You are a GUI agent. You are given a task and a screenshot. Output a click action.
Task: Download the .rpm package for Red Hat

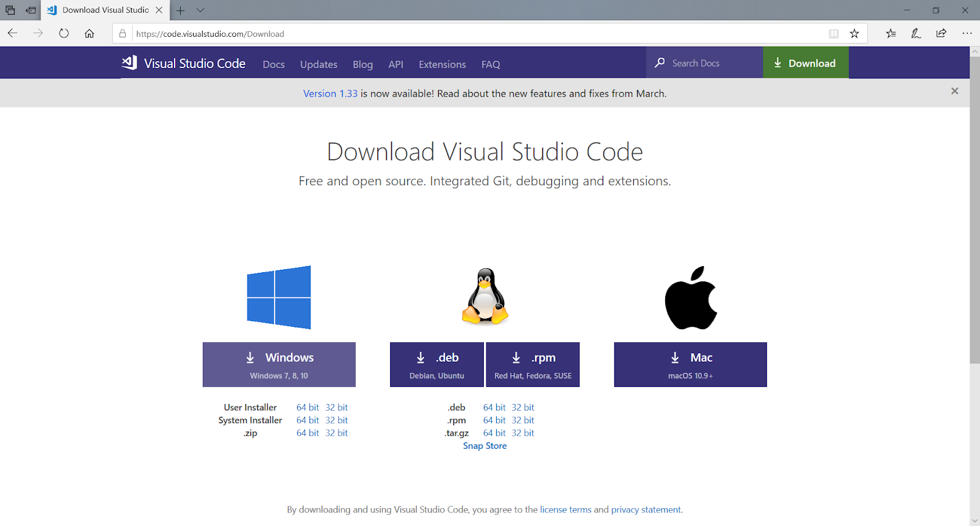coord(533,364)
